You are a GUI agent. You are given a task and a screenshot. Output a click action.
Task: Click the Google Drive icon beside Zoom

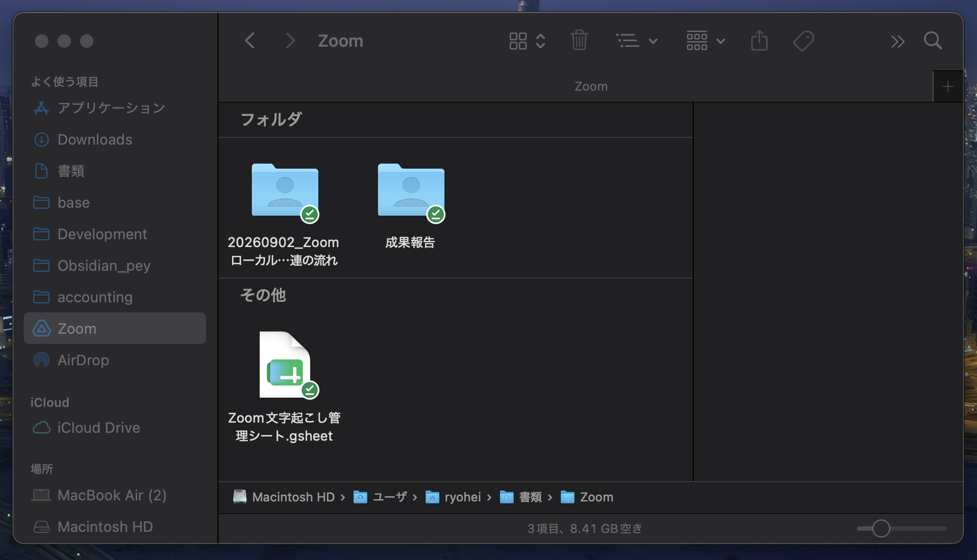41,328
